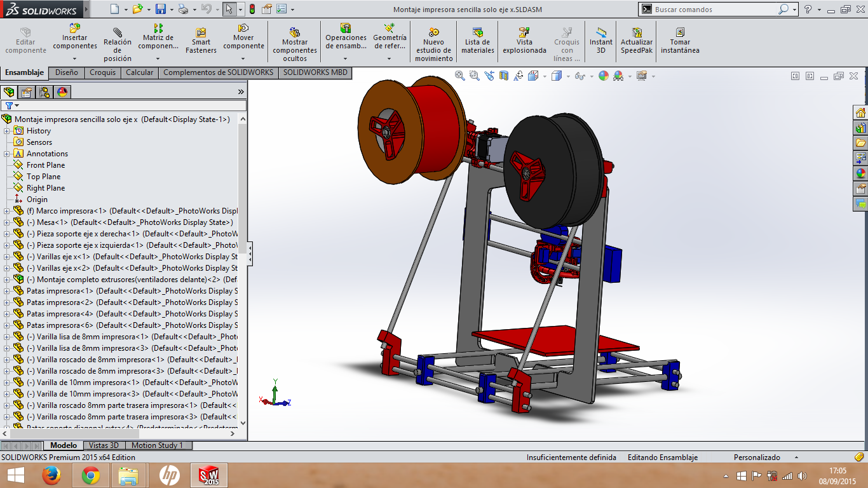Toggle Hide/Show Items glasses icon
Image resolution: width=868 pixels, height=488 pixels.
(579, 76)
